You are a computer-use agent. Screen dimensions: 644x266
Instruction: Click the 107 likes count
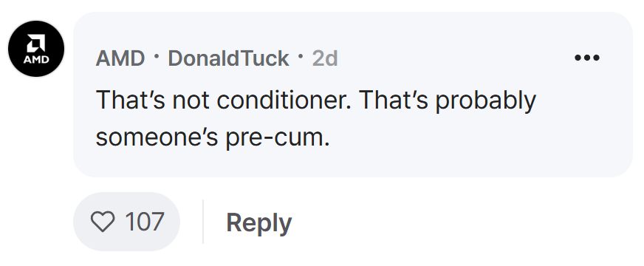145,222
